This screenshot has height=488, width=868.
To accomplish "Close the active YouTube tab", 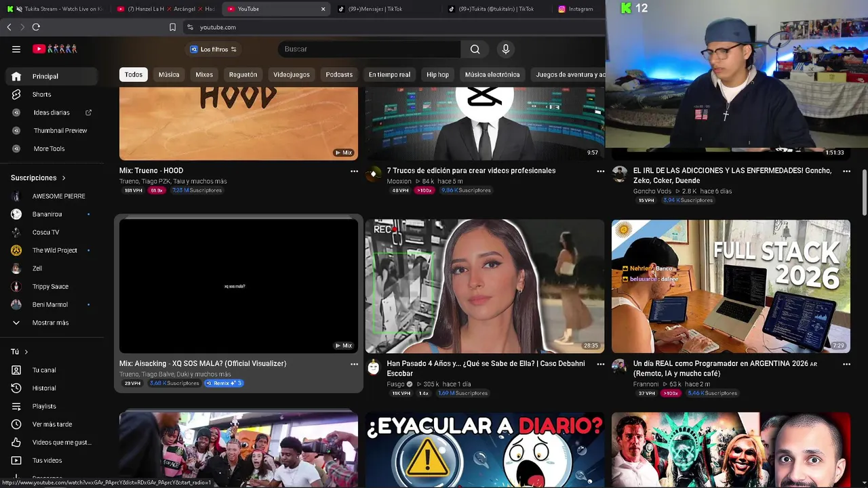I will click(x=323, y=9).
